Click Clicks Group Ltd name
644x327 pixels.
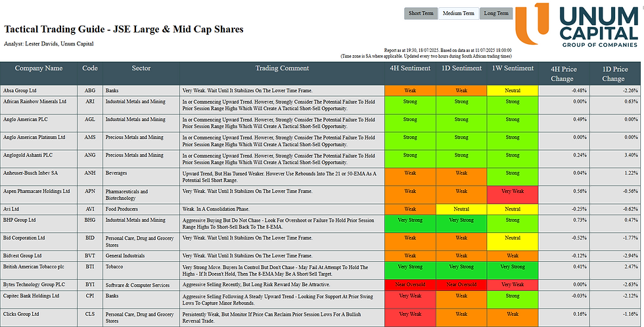click(x=21, y=314)
